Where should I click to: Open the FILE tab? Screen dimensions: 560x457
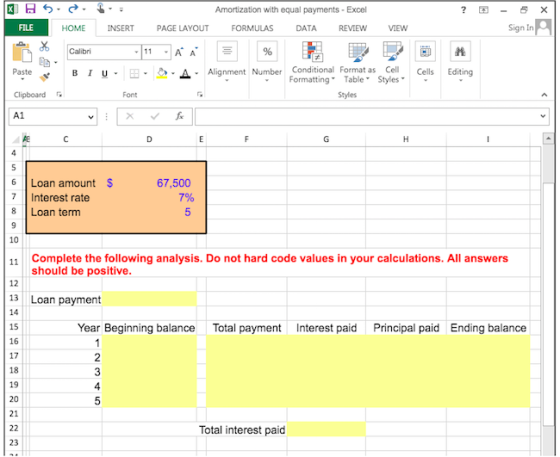click(26, 27)
